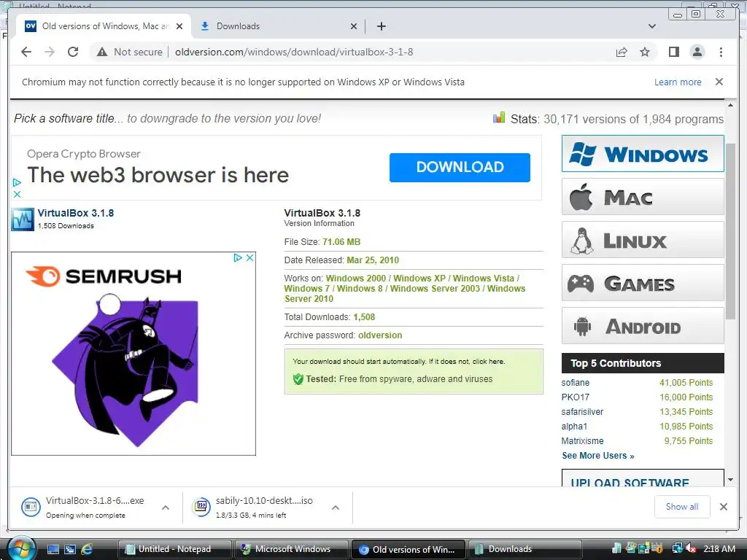Click the Stats bar chart icon
This screenshot has height=560, width=747.
(x=499, y=117)
